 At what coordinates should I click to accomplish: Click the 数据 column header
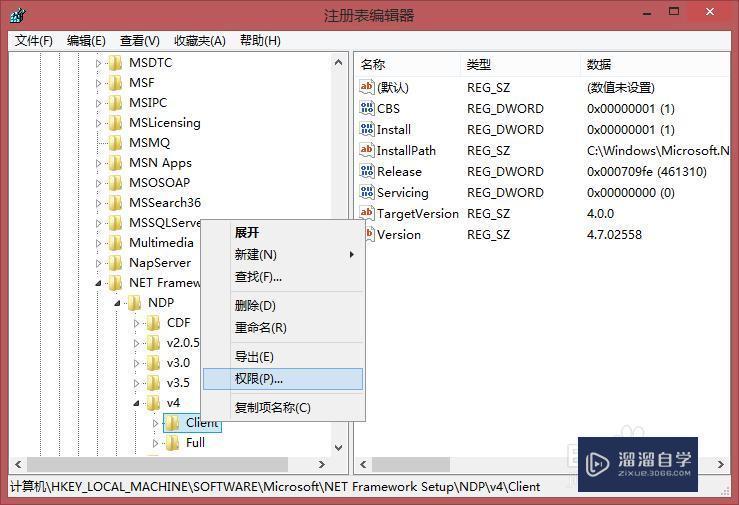(655, 65)
